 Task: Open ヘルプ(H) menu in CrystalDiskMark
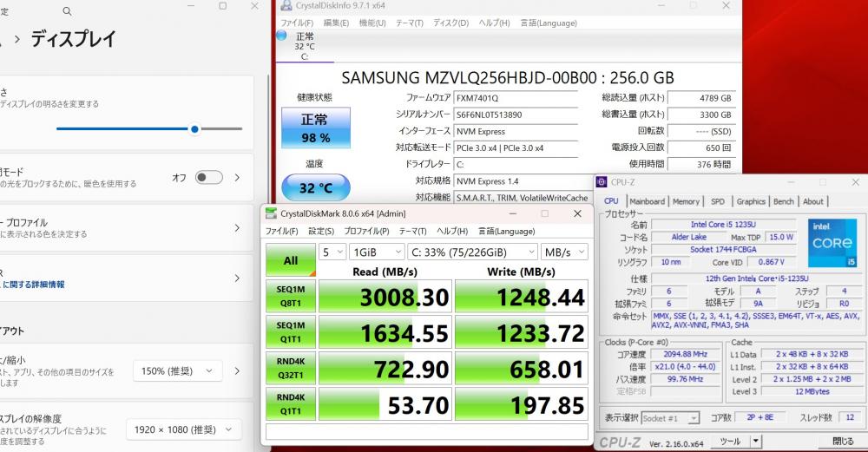[452, 232]
